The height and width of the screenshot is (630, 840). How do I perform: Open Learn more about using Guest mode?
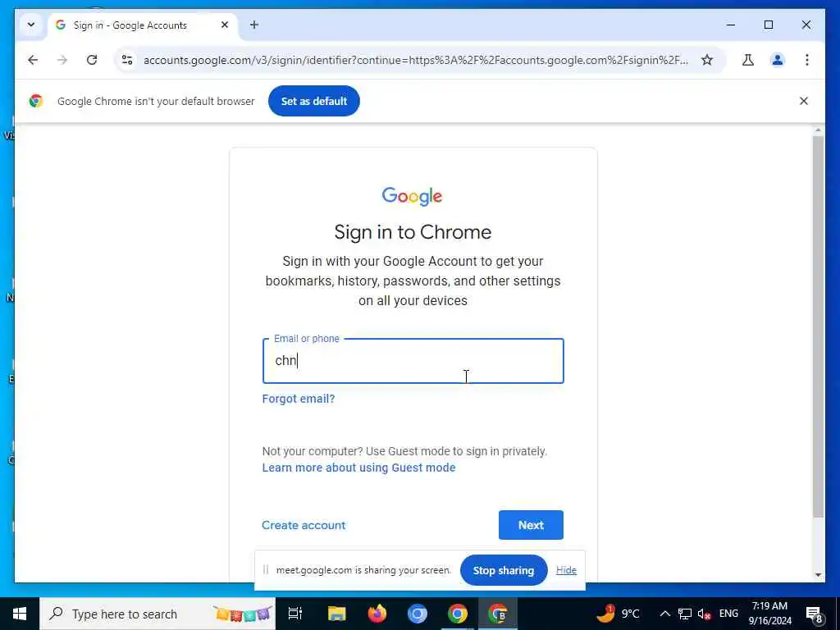coord(359,468)
